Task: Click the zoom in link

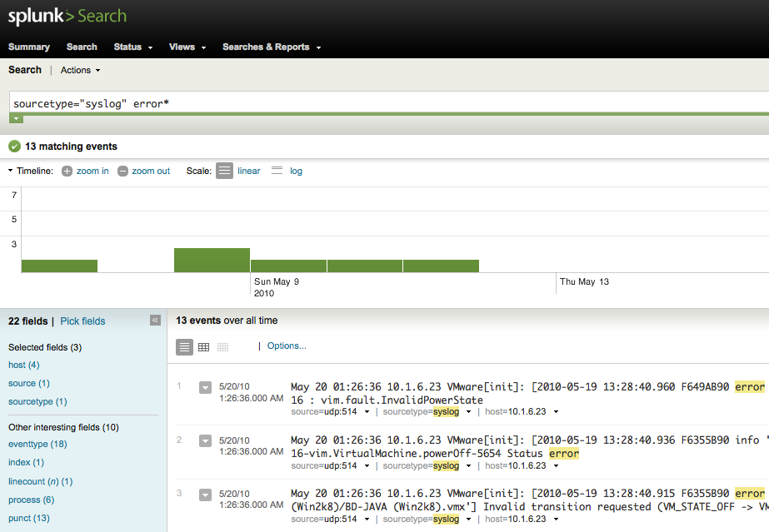Action: point(92,171)
